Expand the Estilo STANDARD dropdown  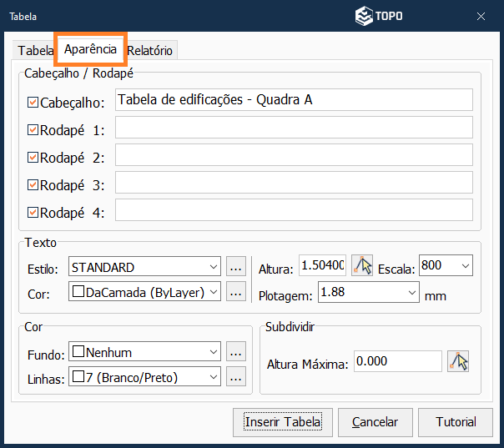[x=214, y=268]
